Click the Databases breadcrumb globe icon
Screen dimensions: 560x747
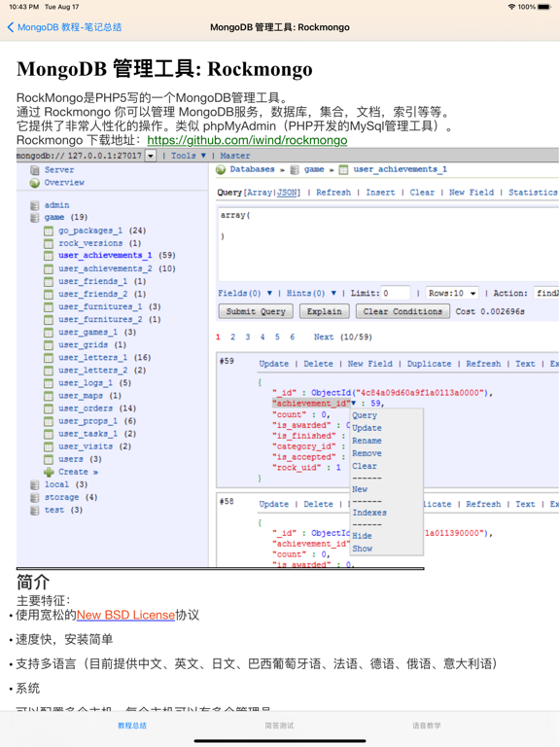221,169
